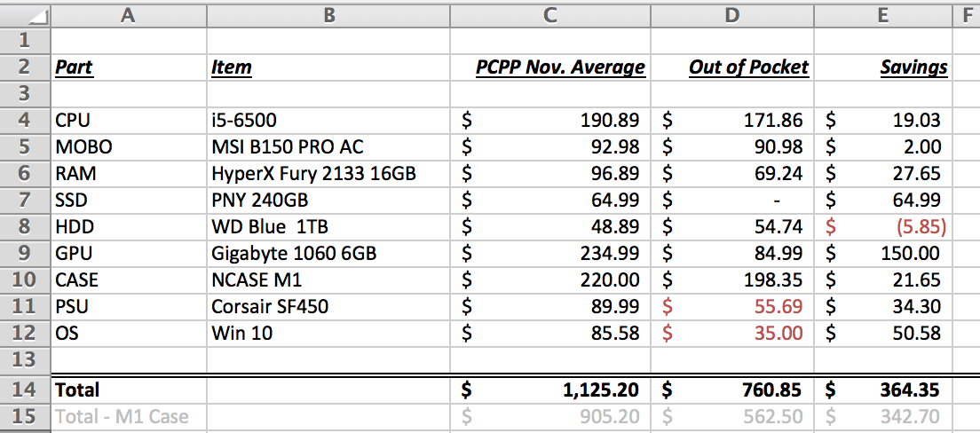The width and height of the screenshot is (980, 433).
Task: Click the 92.98 value
Action: coord(615,146)
